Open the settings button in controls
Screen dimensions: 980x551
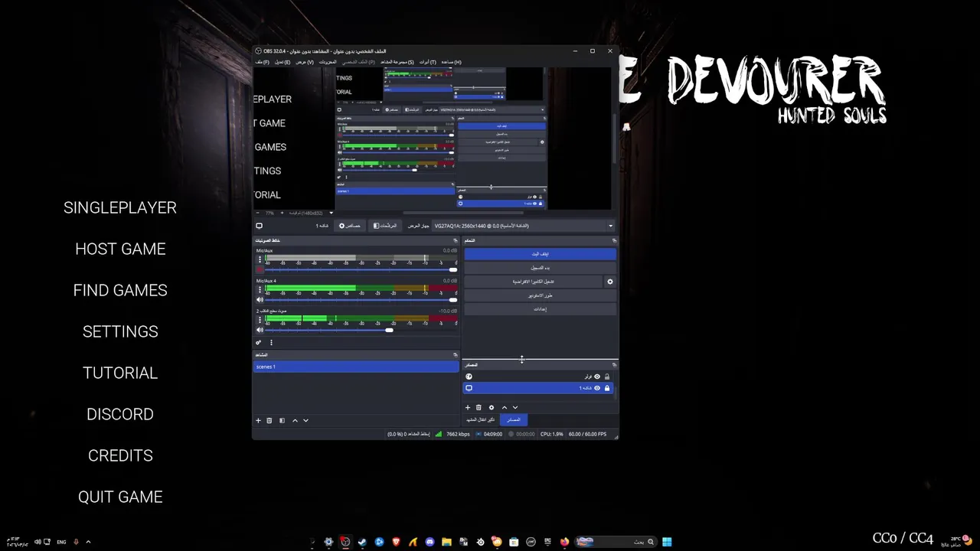point(540,309)
